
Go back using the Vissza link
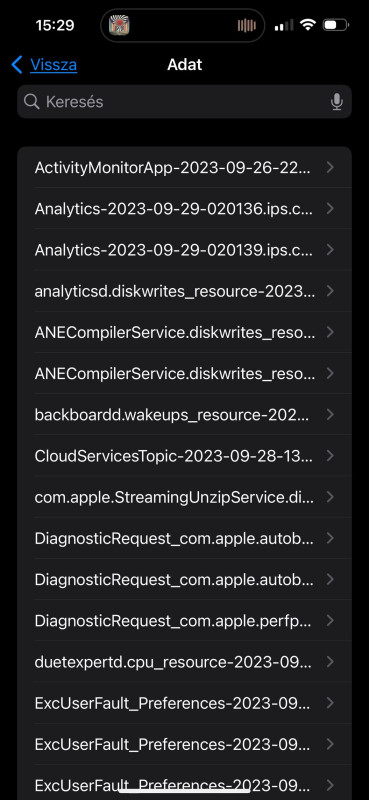click(54, 65)
